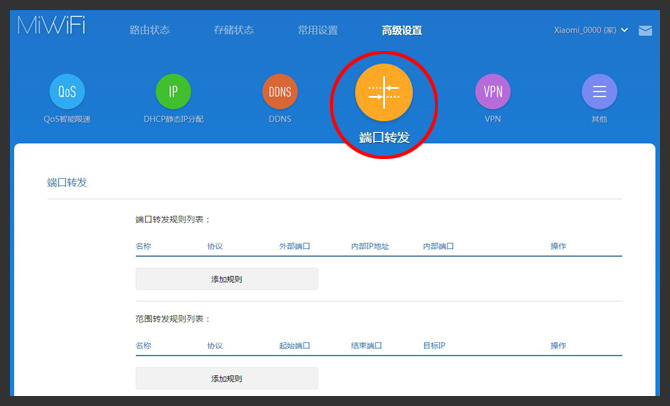Viewport: 670px width, 406px height.
Task: Click 添加规则 under 端口转发规则列表
Action: click(227, 279)
